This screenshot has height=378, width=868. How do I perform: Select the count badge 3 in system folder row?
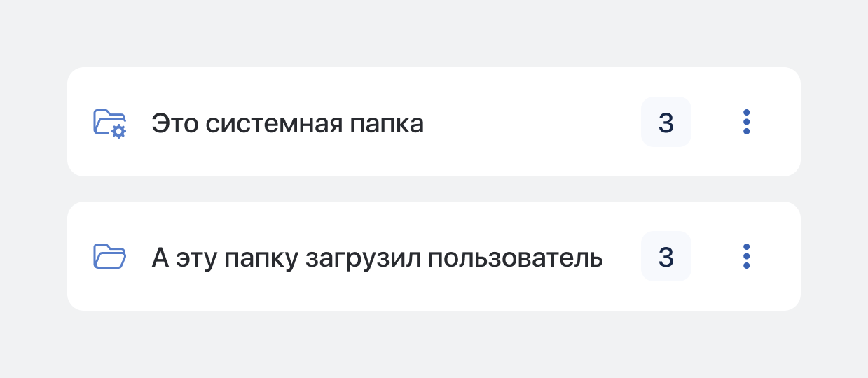(x=666, y=122)
